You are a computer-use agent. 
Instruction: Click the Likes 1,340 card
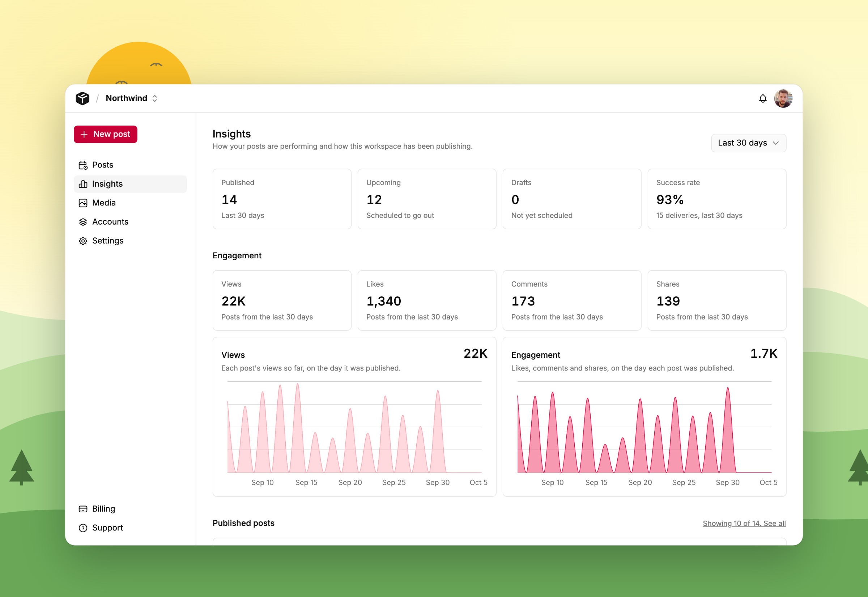click(x=427, y=300)
